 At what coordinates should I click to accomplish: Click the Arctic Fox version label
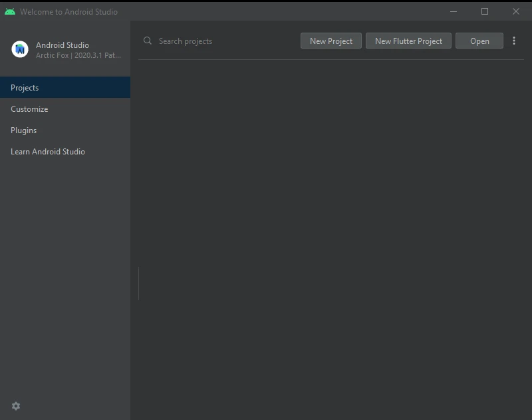(x=77, y=55)
